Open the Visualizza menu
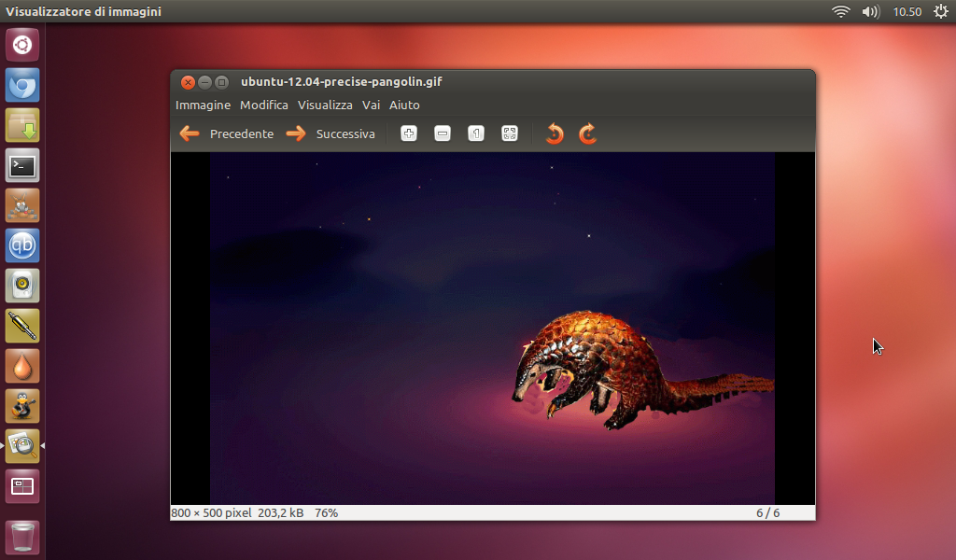 pos(325,105)
